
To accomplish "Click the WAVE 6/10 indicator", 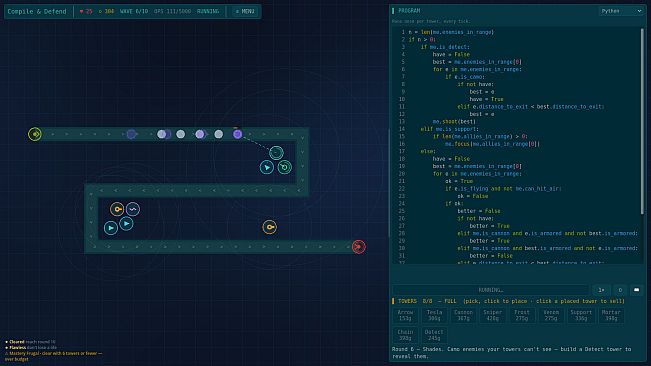I will [x=134, y=12].
